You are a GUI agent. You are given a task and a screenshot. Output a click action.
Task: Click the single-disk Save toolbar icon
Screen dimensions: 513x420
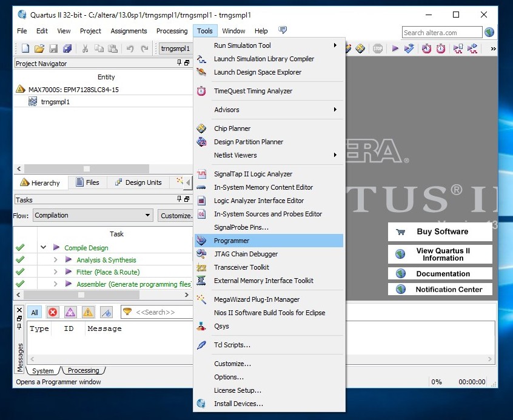tap(53, 48)
